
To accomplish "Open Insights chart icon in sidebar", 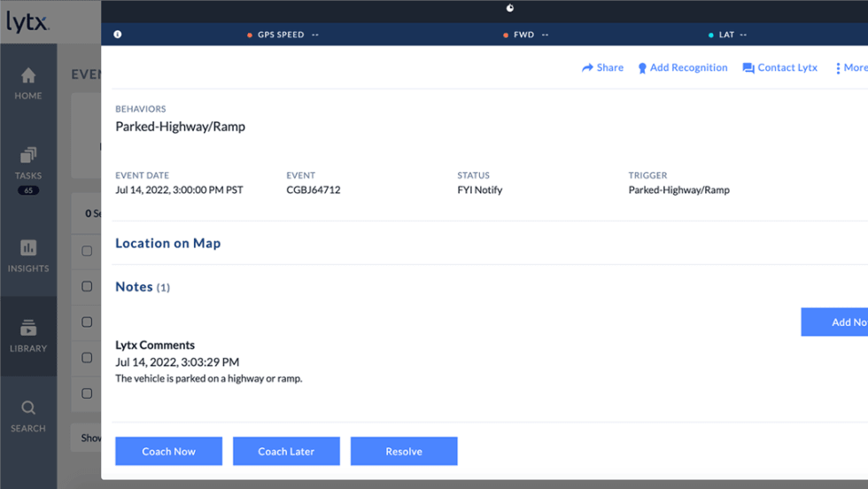I will click(x=28, y=254).
